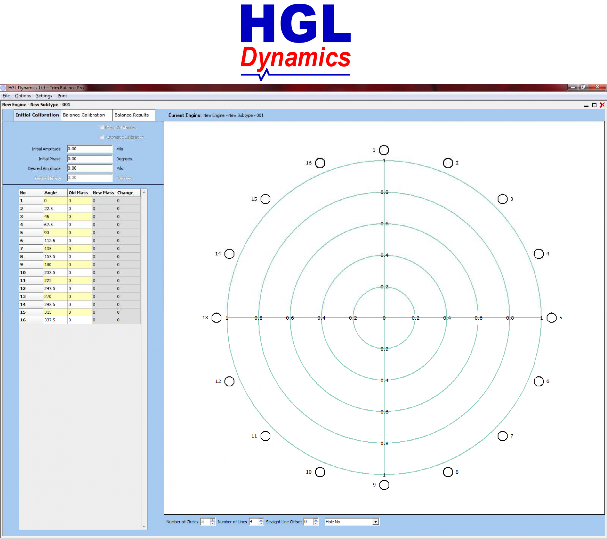Click the New Mass cell in row 3

104,216
